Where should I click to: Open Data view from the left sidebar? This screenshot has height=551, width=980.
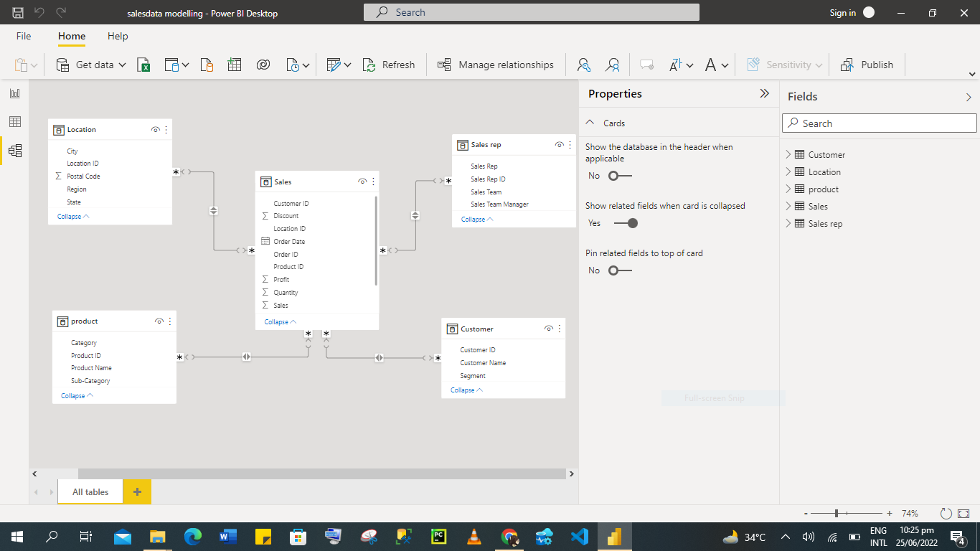[x=15, y=121]
